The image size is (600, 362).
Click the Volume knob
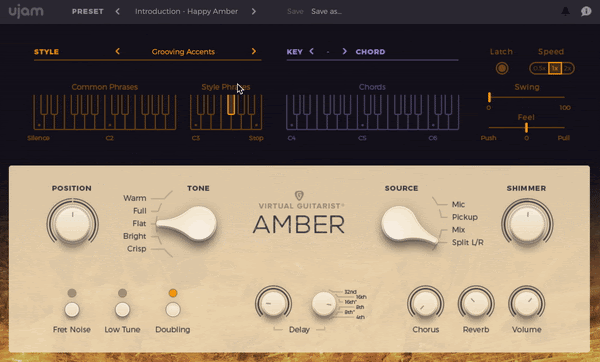[x=527, y=303]
